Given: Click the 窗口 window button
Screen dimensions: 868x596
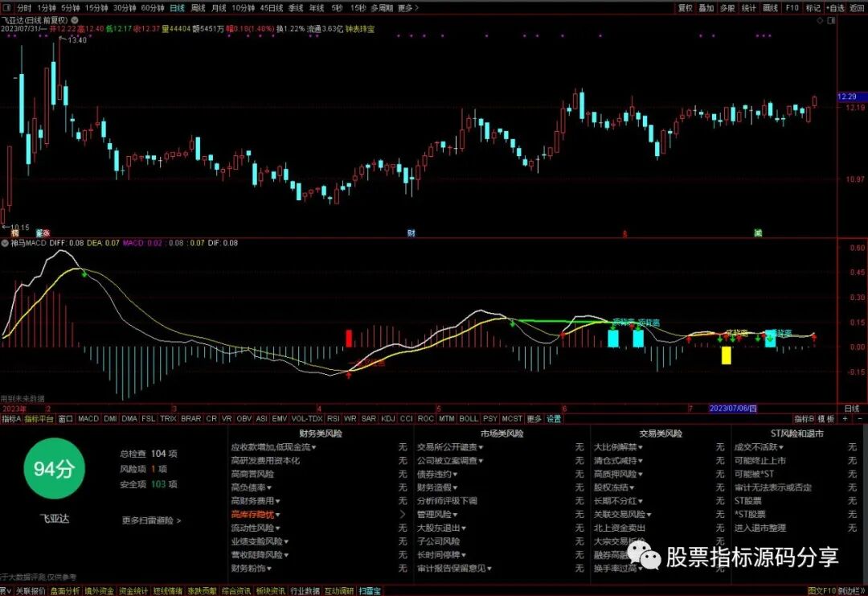Looking at the screenshot, I should (x=65, y=419).
